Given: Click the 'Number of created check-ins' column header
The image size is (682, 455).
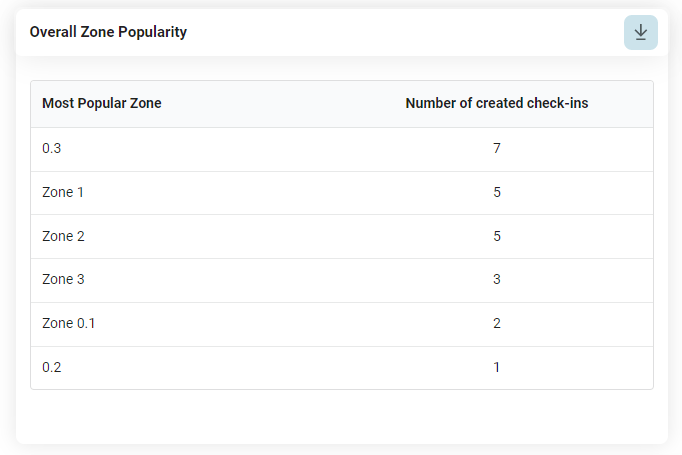Looking at the screenshot, I should pos(496,103).
